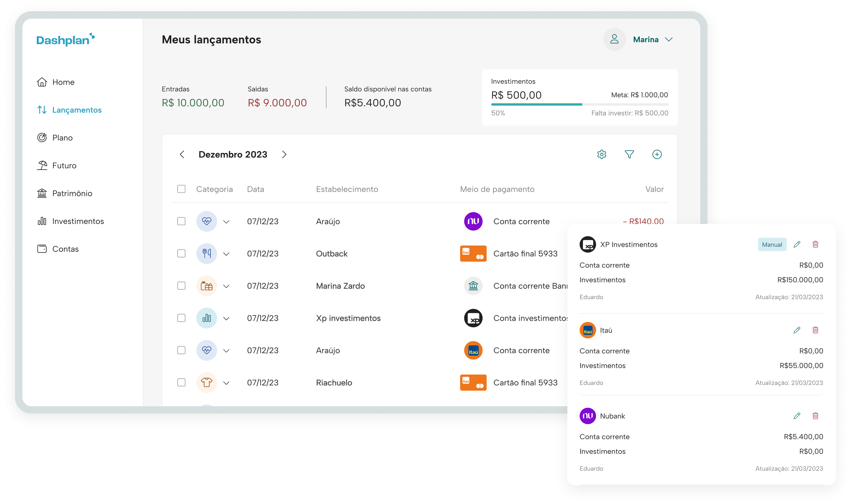Expand category dropdown on first Araújo row
Image resolution: width=851 pixels, height=504 pixels.
pyautogui.click(x=226, y=222)
